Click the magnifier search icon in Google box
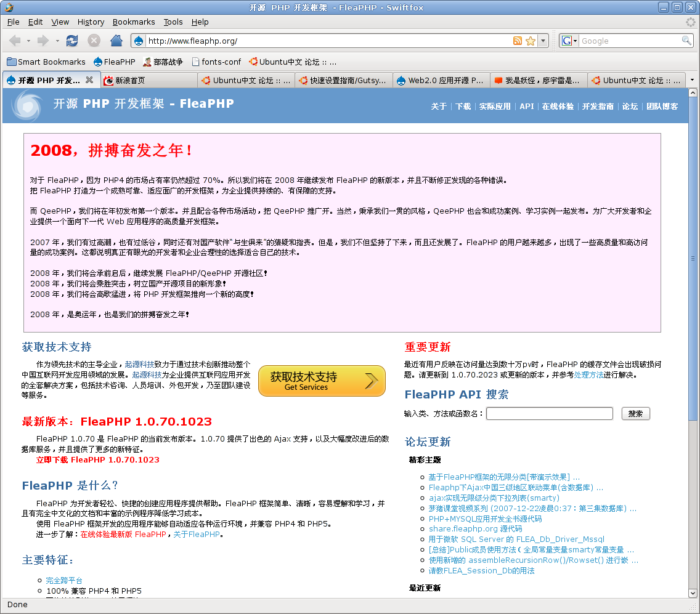Screen dimensions: 700x614 (686, 41)
